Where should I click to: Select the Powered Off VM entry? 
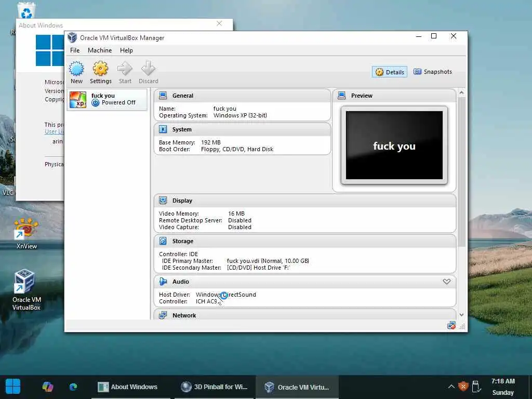(108, 99)
